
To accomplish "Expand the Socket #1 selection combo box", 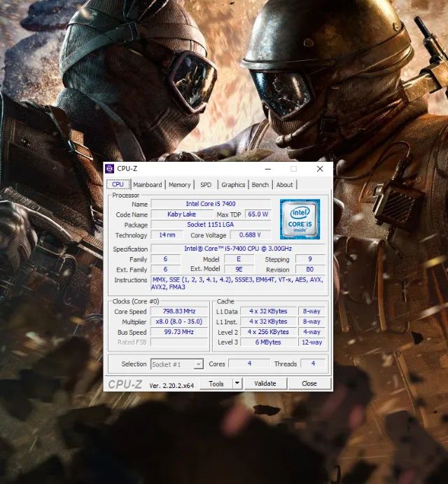I will (177, 364).
